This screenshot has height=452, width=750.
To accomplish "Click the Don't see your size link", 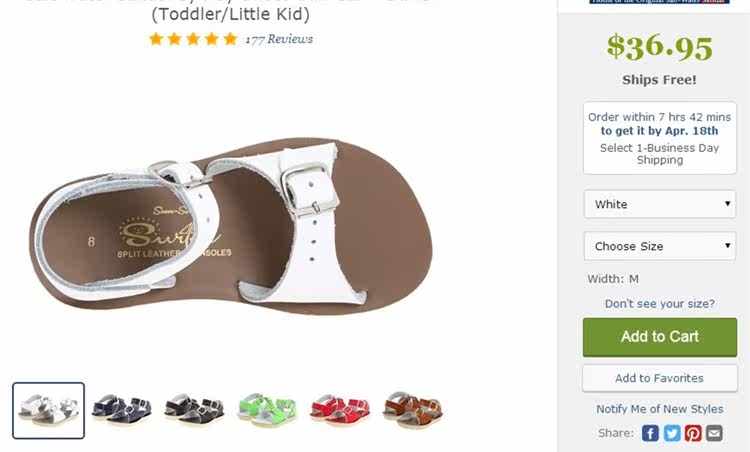I will pos(660,304).
